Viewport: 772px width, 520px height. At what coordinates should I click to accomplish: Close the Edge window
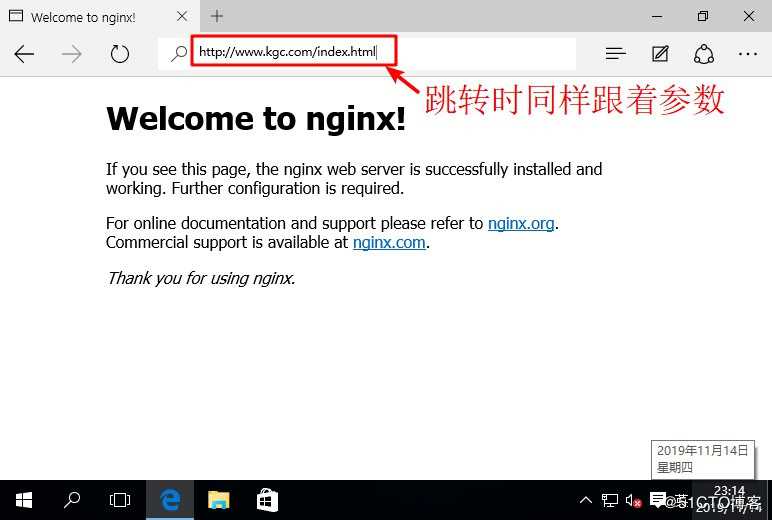749,16
